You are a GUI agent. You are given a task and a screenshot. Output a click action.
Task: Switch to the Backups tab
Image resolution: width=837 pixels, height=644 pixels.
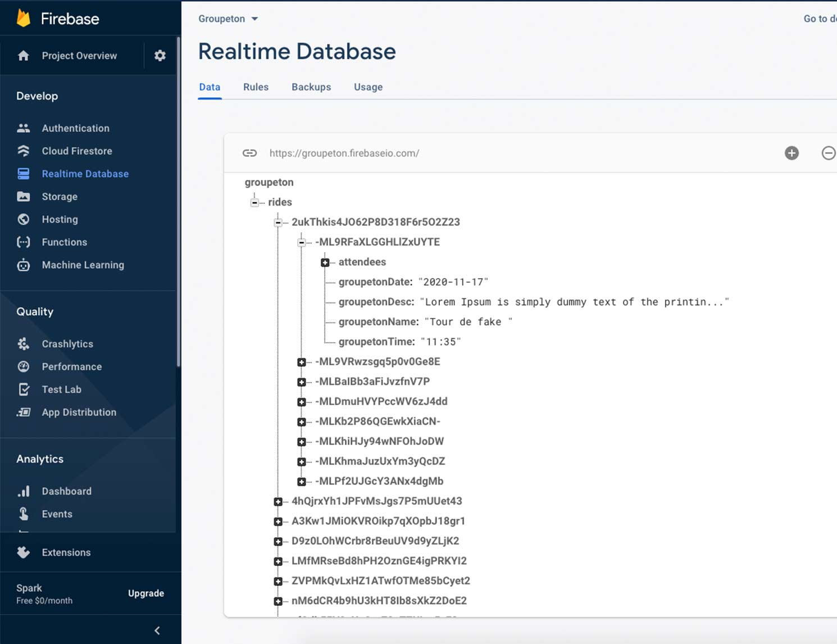point(311,87)
